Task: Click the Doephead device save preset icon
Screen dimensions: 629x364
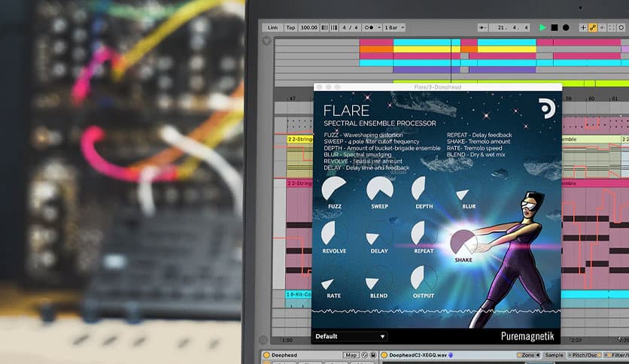Action: pos(373,355)
